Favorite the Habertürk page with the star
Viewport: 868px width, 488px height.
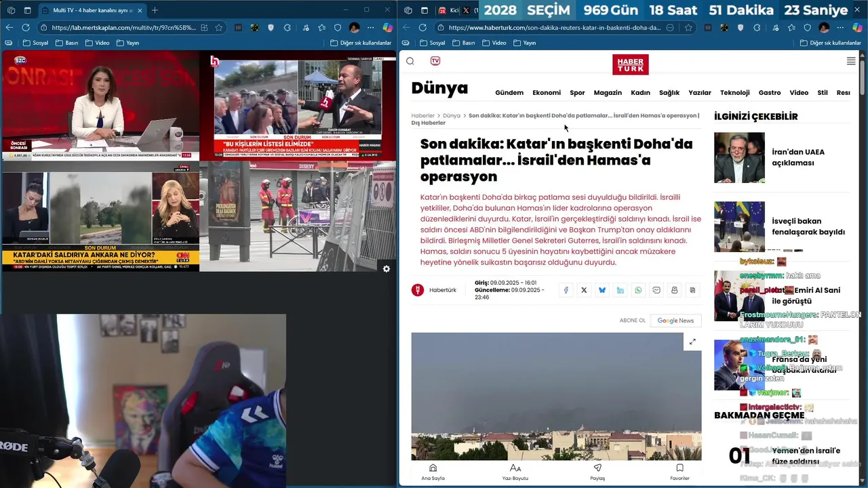[x=688, y=28]
